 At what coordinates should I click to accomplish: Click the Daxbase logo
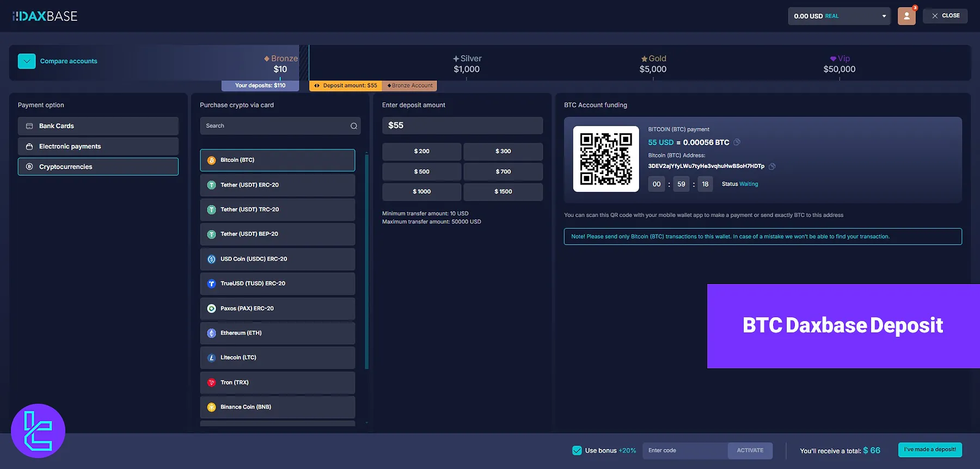pos(45,16)
